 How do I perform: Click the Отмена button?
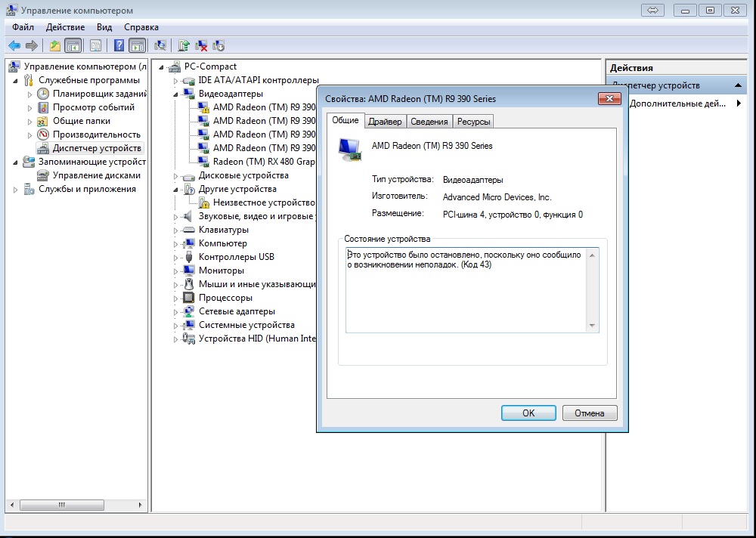click(589, 413)
